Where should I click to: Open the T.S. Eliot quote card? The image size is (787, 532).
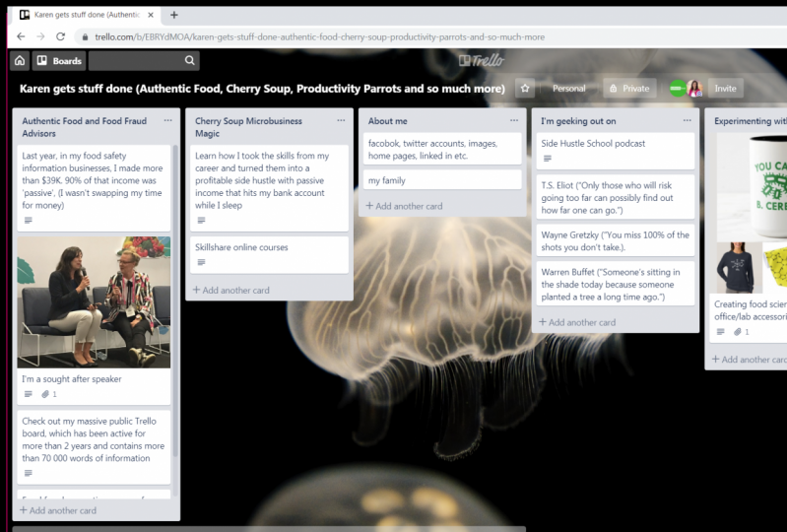click(616, 197)
